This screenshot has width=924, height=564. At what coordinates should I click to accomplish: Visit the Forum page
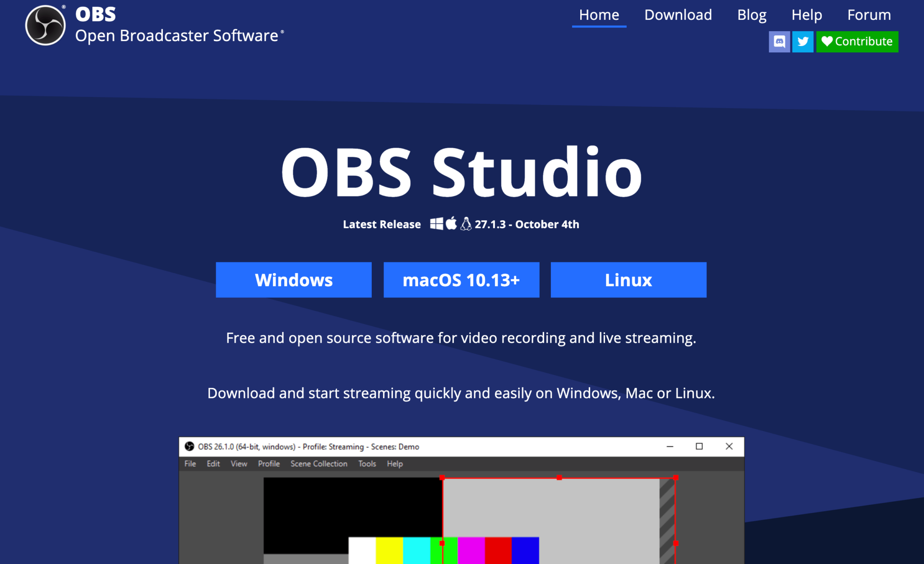click(869, 15)
